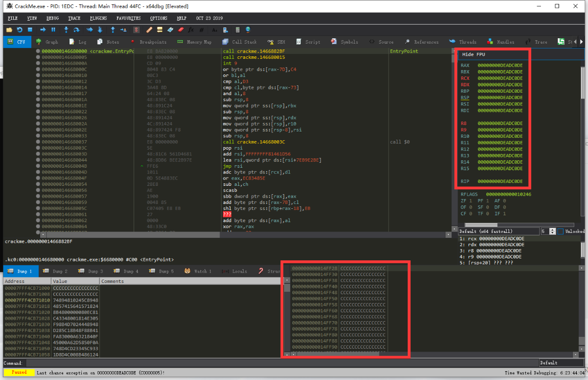Click the Trace over toolbar icon
Screen dimensions: 588x380
100,29
